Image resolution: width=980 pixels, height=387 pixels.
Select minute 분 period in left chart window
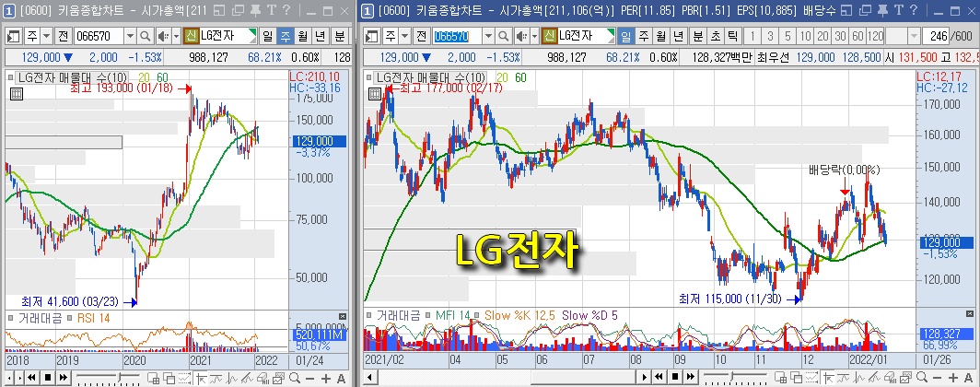click(340, 36)
